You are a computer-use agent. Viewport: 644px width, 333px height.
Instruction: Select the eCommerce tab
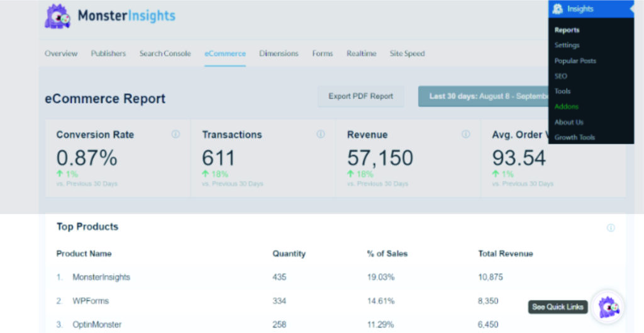pos(225,54)
